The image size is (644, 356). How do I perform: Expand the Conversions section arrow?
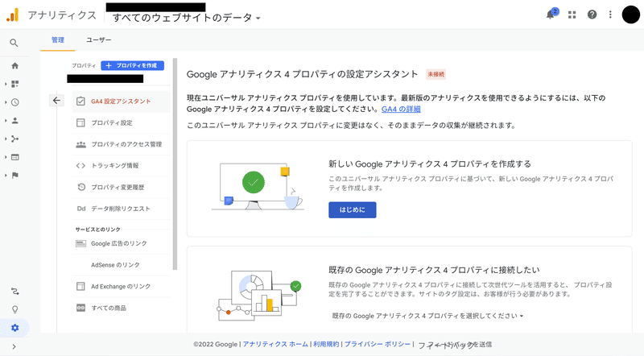[x=6, y=176]
